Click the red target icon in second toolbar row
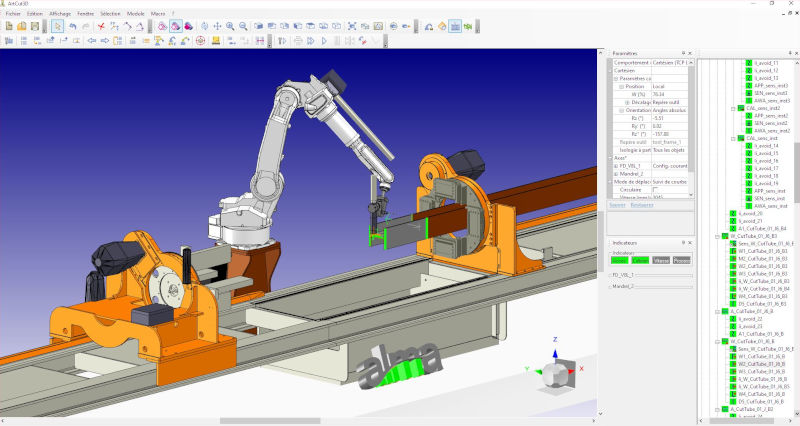This screenshot has width=800, height=426. (x=200, y=41)
